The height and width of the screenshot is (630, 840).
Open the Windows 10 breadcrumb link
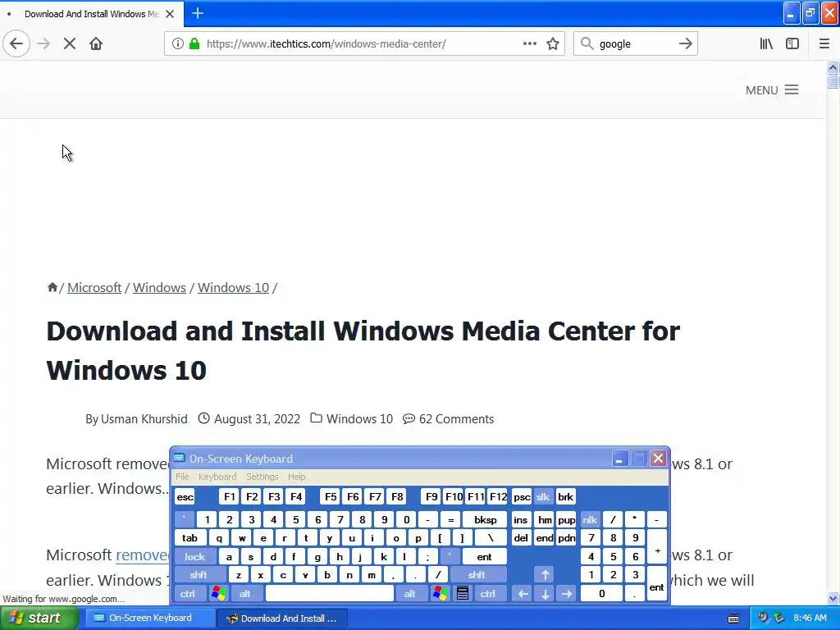tap(233, 288)
